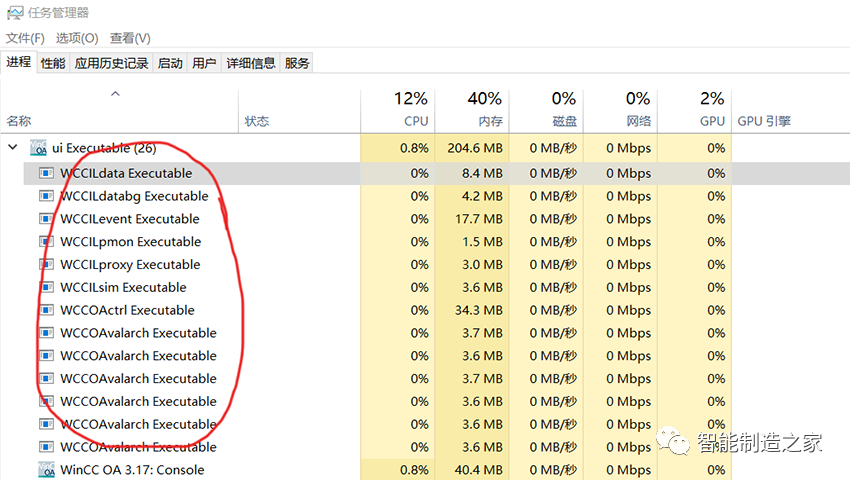Viewport: 850px width, 480px height.
Task: Select the 进程 tab
Action: pos(18,62)
